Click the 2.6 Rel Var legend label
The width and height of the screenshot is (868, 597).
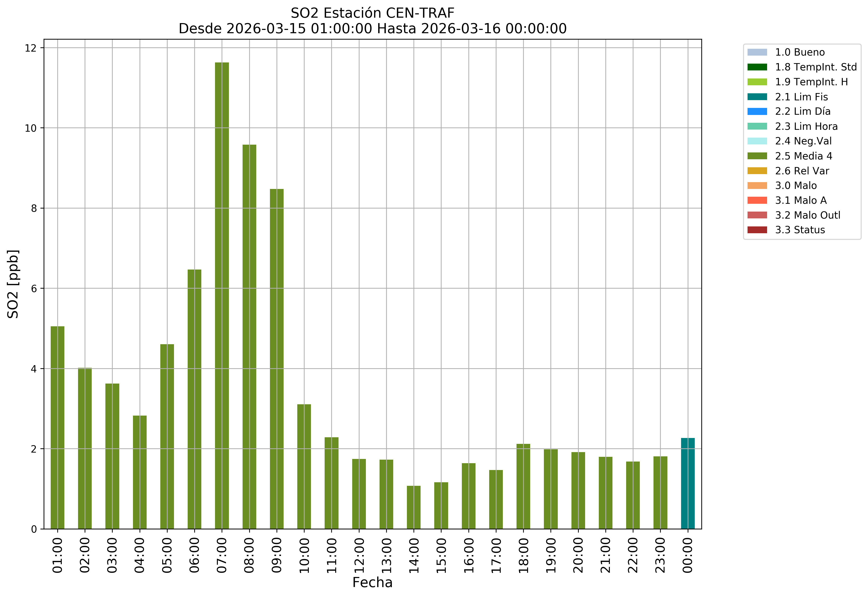point(802,171)
